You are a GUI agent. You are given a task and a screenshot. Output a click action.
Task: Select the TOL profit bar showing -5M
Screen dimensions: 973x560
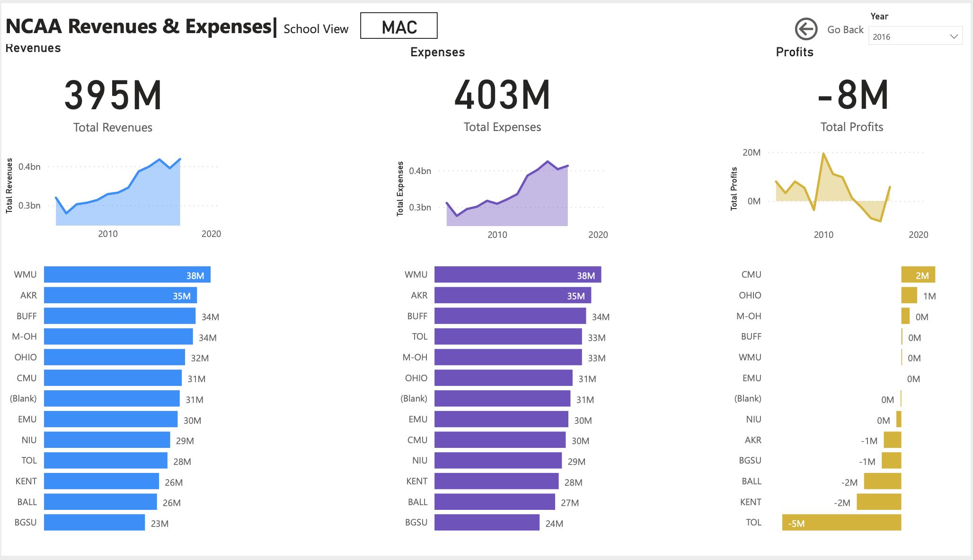click(x=841, y=523)
